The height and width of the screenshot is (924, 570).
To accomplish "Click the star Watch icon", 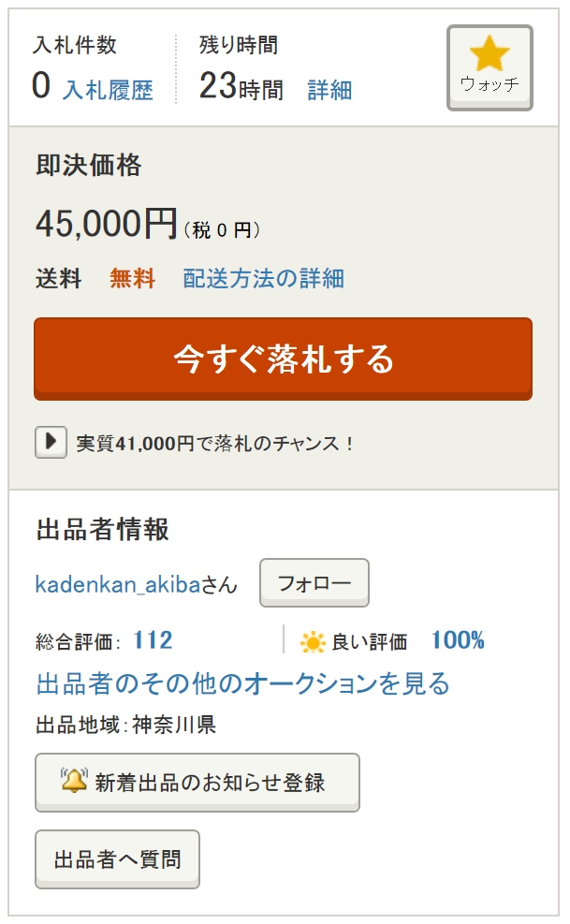I will [x=490, y=56].
